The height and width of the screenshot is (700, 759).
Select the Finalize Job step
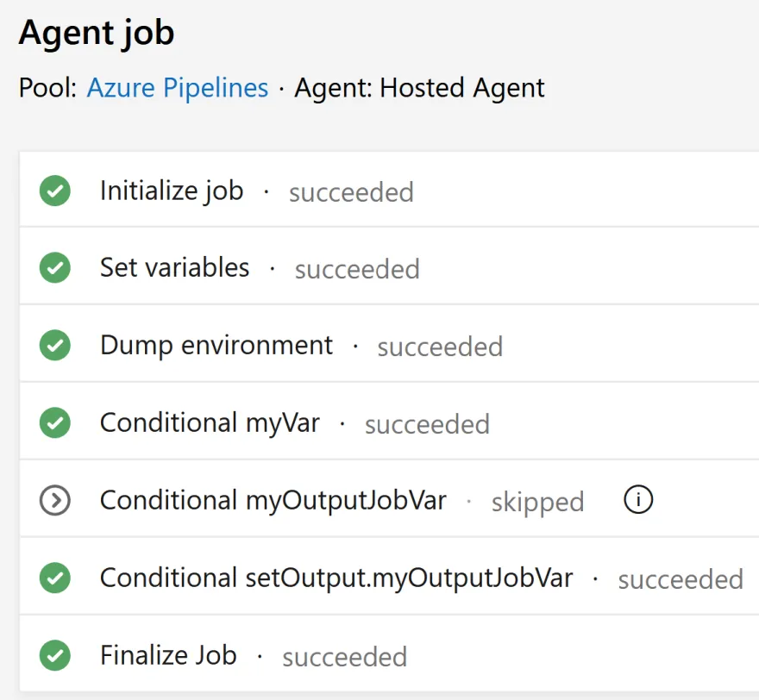[168, 656]
